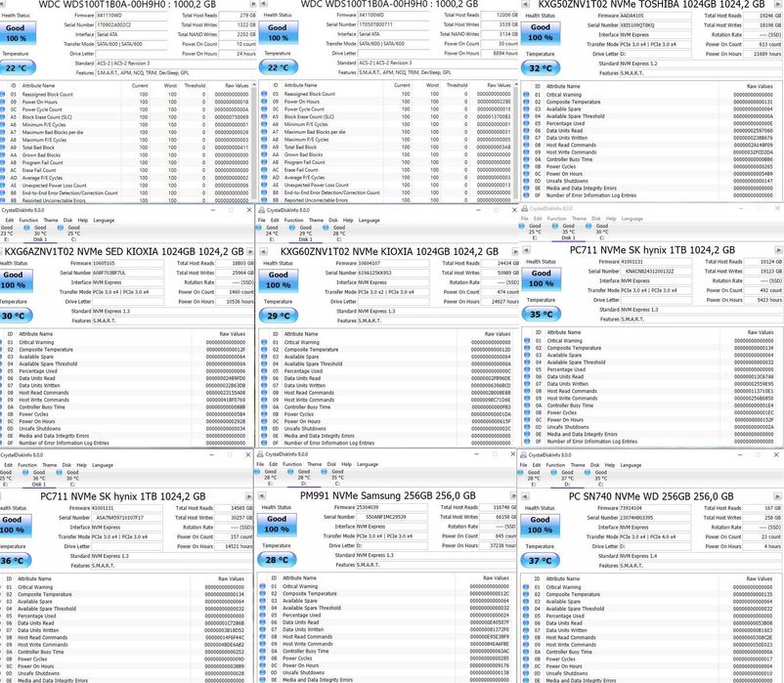The image size is (784, 683).
Task: Click Composite Temperature status circle in PC SN740 window
Action: click(526, 594)
